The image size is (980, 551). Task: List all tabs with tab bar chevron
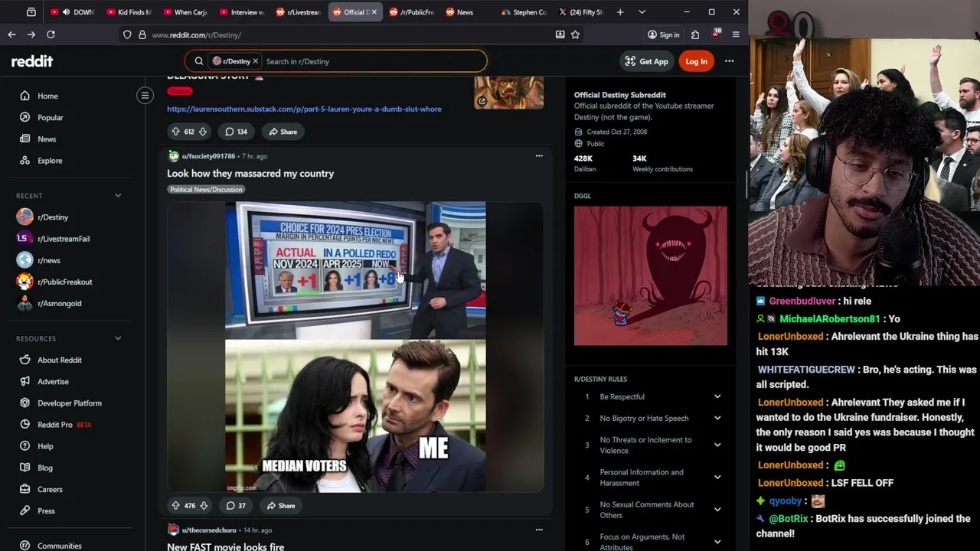(x=642, y=12)
